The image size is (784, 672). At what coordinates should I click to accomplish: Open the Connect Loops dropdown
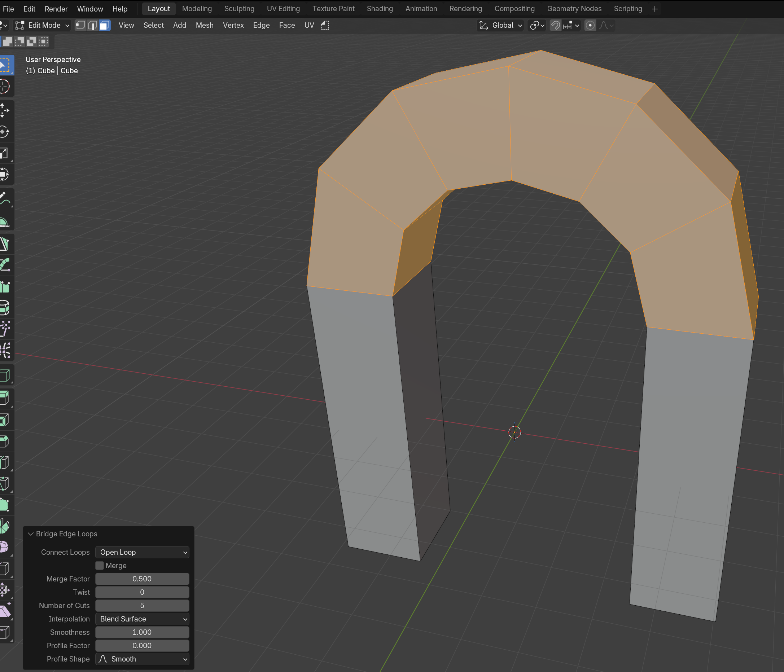[x=142, y=553]
